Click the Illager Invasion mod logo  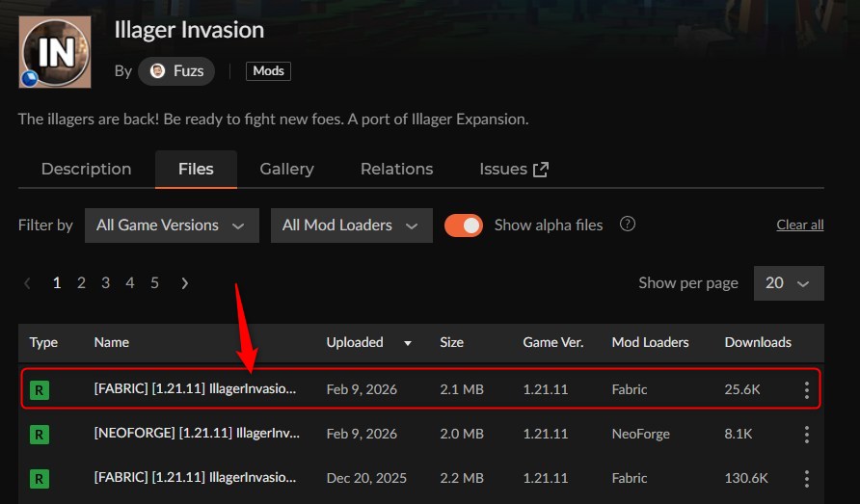coord(55,52)
